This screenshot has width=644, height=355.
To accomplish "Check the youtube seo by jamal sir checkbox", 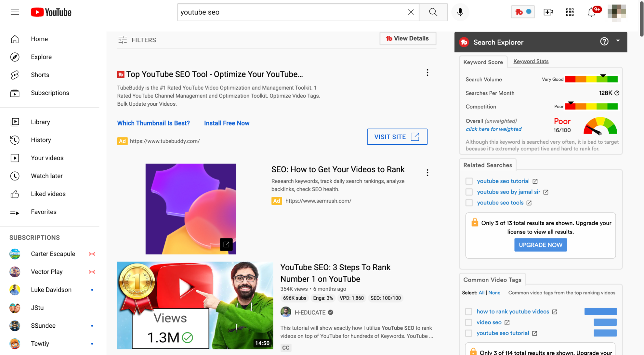I will (x=469, y=191).
